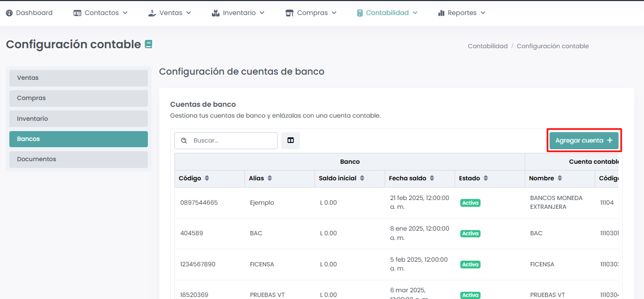The image size is (644, 299).
Task: Click the book icon beside Configuración contable
Action: pyautogui.click(x=148, y=45)
